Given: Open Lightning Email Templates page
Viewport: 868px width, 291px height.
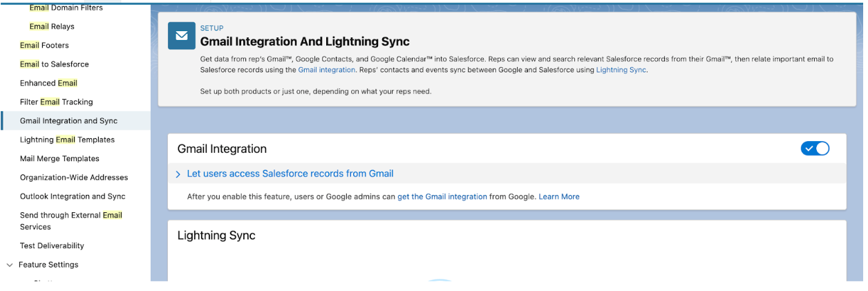Looking at the screenshot, I should (x=68, y=140).
